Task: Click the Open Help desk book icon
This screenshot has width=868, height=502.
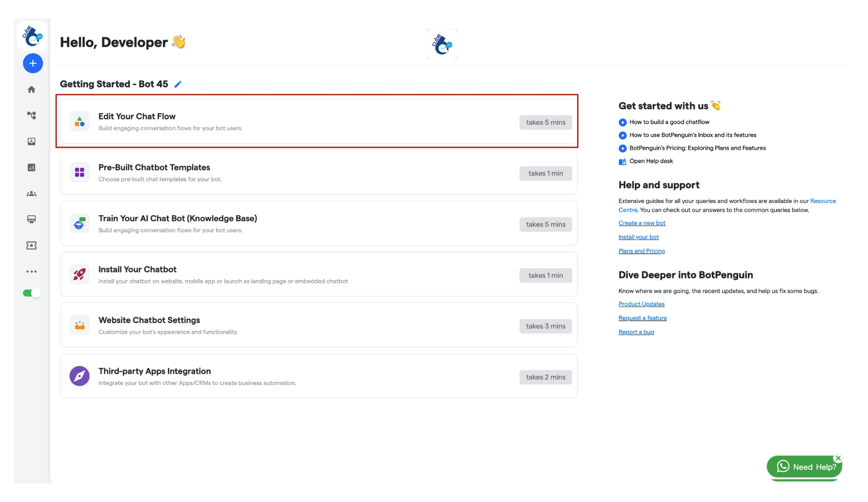Action: coord(622,162)
